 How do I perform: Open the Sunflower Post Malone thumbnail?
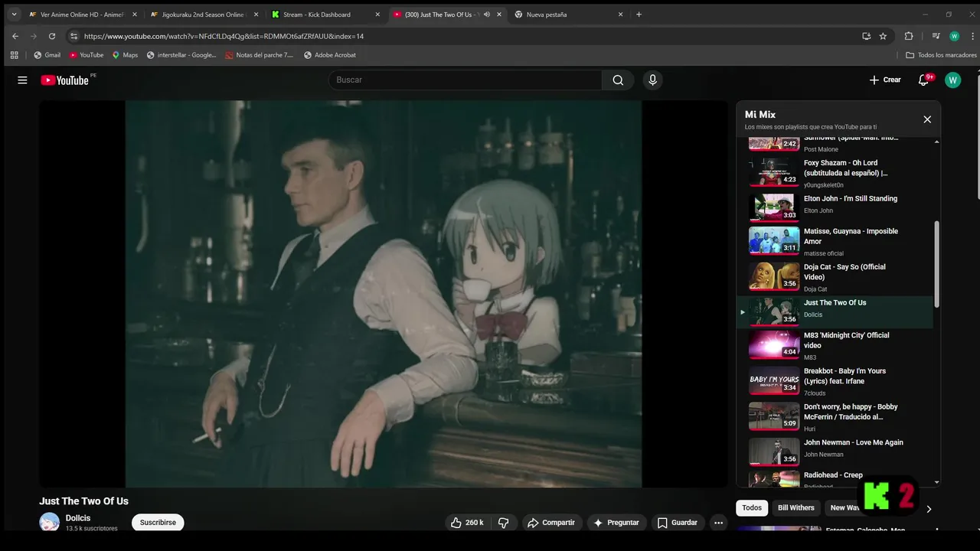(x=774, y=143)
